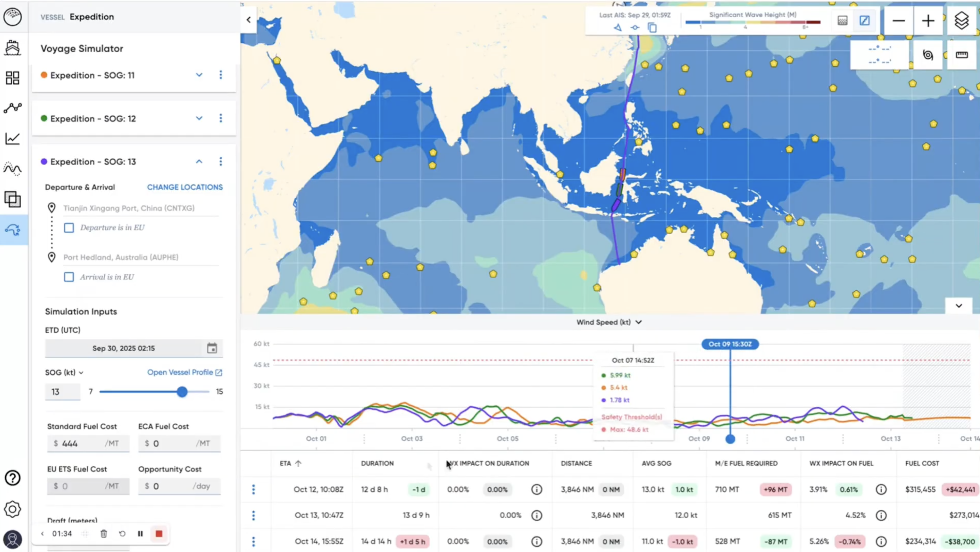Select the ruler measure tool
The image size is (980, 552).
(961, 55)
